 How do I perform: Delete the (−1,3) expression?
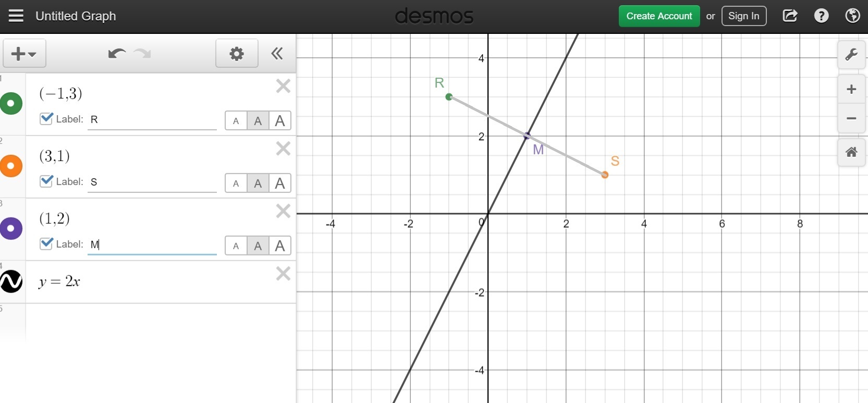tap(283, 86)
